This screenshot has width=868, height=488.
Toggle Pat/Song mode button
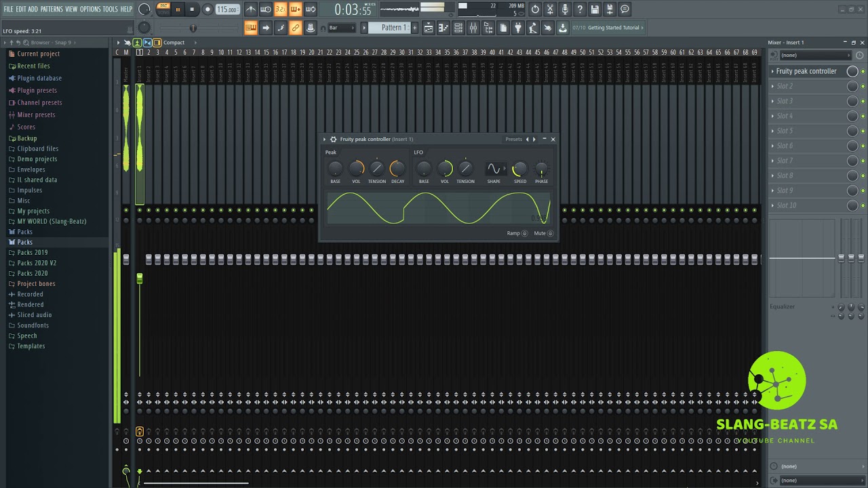click(163, 9)
